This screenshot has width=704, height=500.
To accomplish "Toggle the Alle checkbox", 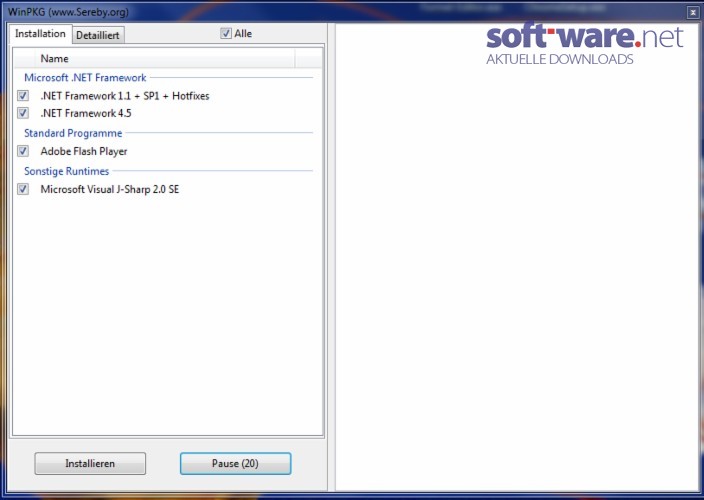I will point(226,34).
